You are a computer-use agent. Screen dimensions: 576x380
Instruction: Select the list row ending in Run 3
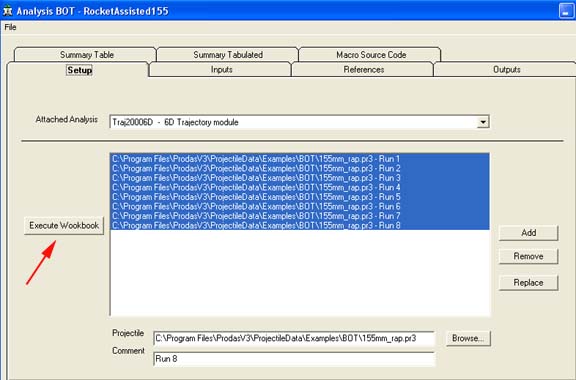click(300, 178)
